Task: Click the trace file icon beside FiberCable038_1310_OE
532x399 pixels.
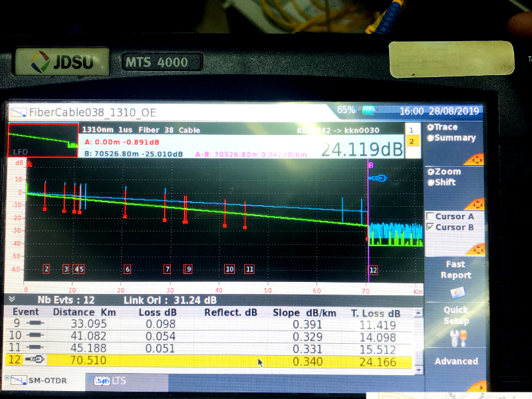Action: click(x=19, y=112)
